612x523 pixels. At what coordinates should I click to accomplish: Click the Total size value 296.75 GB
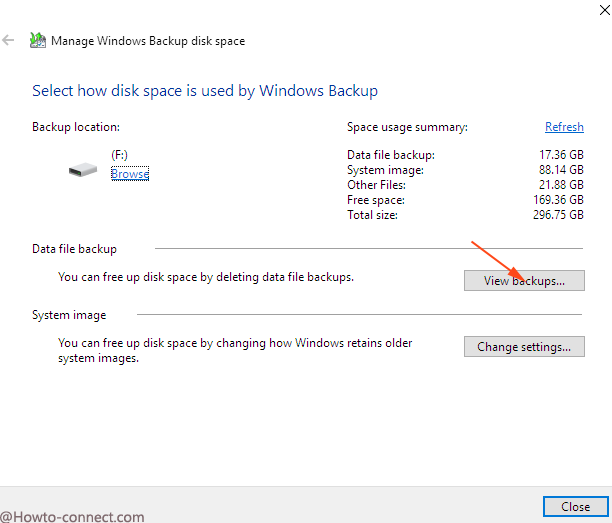(x=558, y=215)
